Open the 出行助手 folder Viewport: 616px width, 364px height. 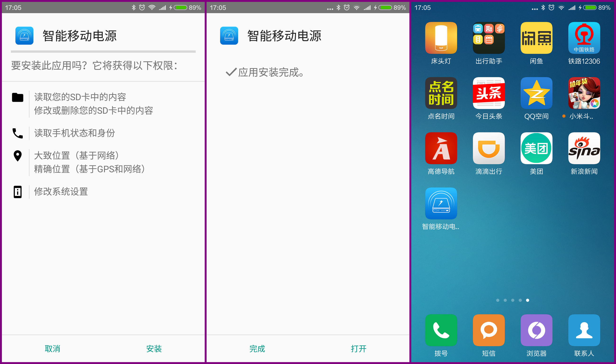click(x=489, y=38)
